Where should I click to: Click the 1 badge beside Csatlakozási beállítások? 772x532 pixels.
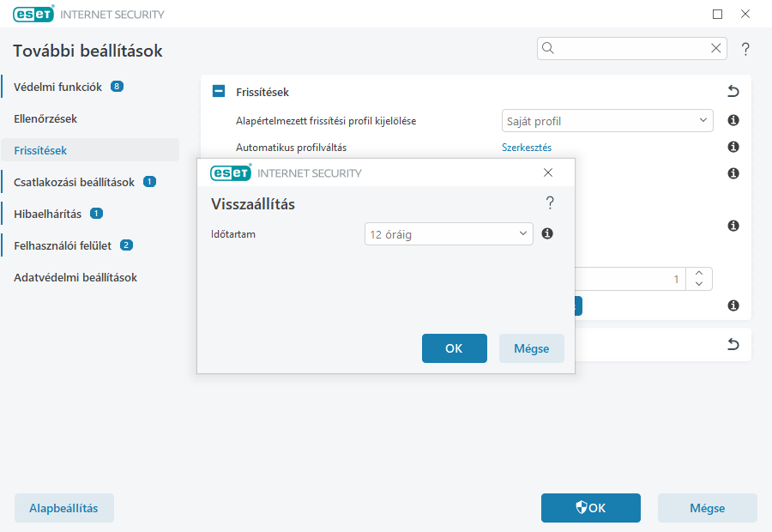point(149,182)
